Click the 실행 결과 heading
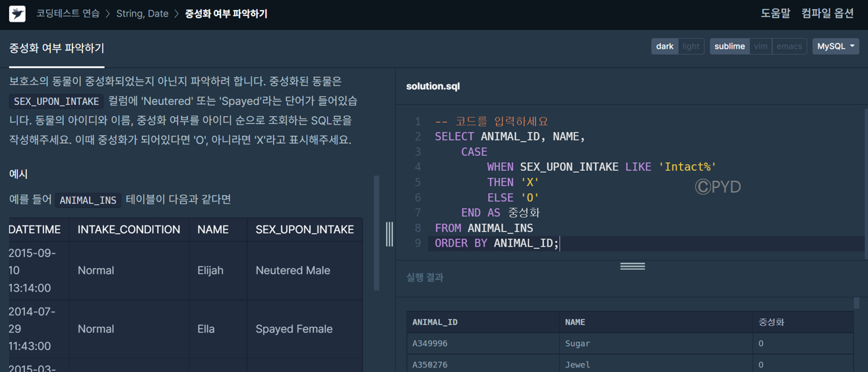 tap(425, 278)
